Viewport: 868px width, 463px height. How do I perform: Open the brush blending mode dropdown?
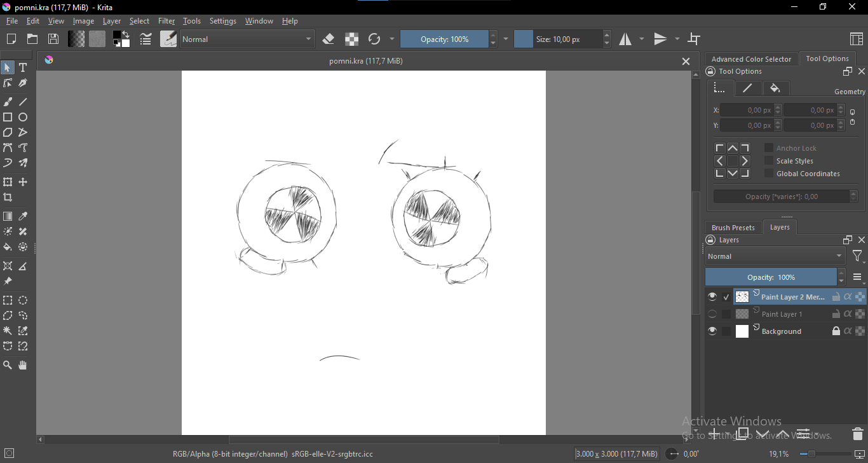point(247,39)
